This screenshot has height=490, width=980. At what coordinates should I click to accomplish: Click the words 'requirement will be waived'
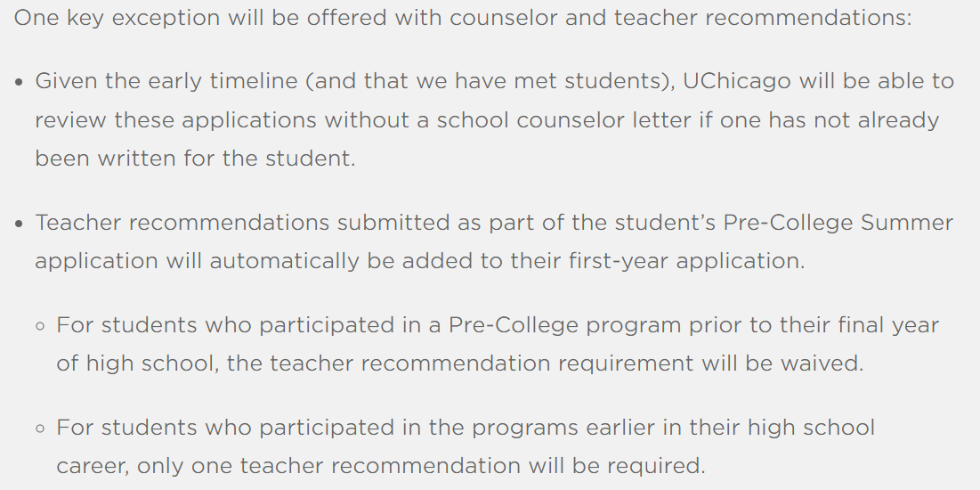(709, 363)
